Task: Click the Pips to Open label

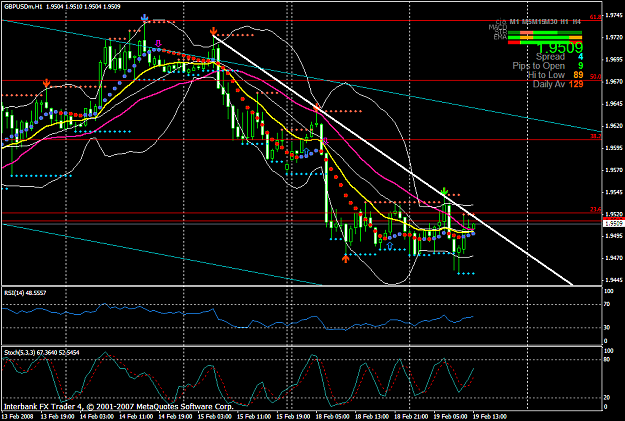Action: (539, 66)
